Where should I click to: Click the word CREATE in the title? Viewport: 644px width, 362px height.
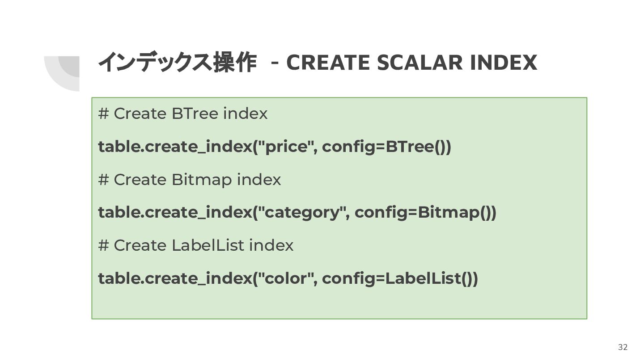(328, 62)
